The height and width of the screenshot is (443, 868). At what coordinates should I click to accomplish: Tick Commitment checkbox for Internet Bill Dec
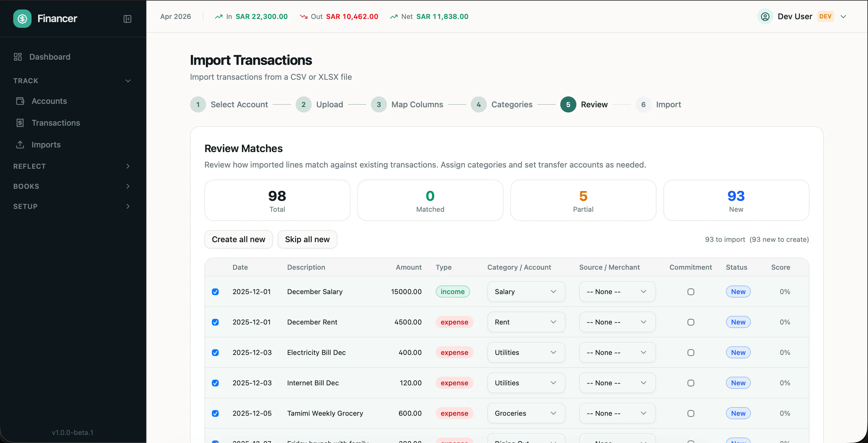point(691,383)
